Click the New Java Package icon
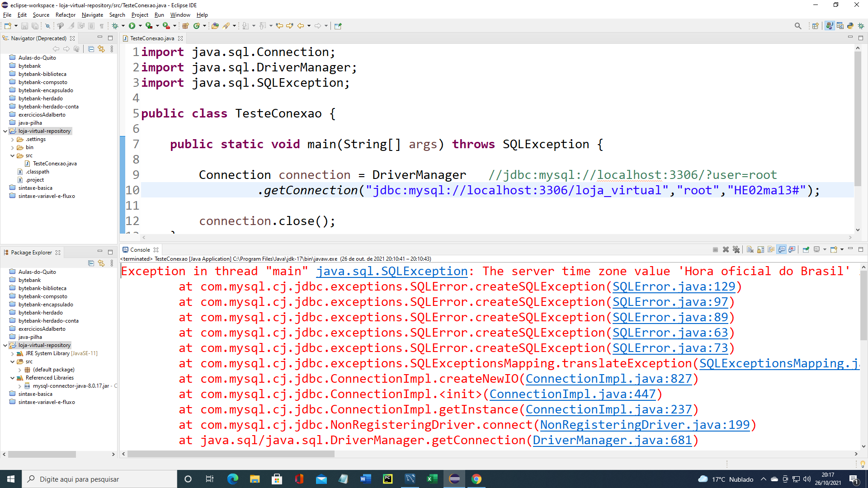Screen dimensions: 868x488 (185, 26)
